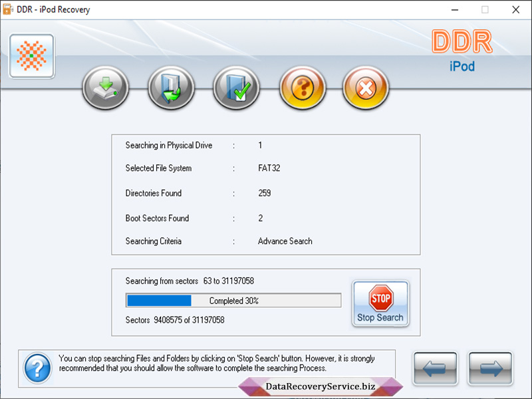Viewport: 532px width, 399px height.
Task: Click the save recovered data icon
Action: 105,87
